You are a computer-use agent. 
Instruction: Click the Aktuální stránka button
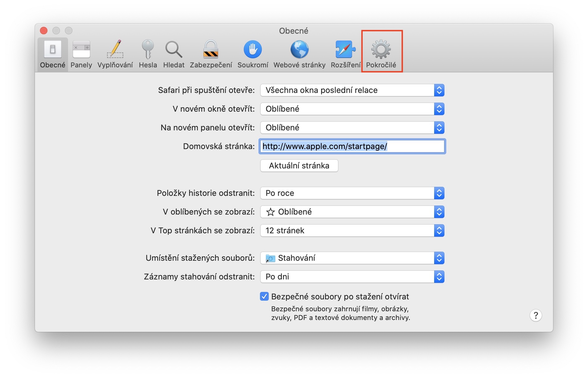pyautogui.click(x=299, y=166)
